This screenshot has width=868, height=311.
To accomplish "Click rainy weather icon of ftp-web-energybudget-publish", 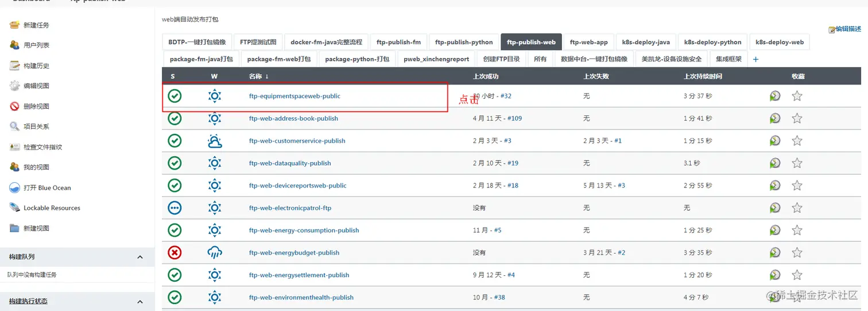I will [x=215, y=252].
